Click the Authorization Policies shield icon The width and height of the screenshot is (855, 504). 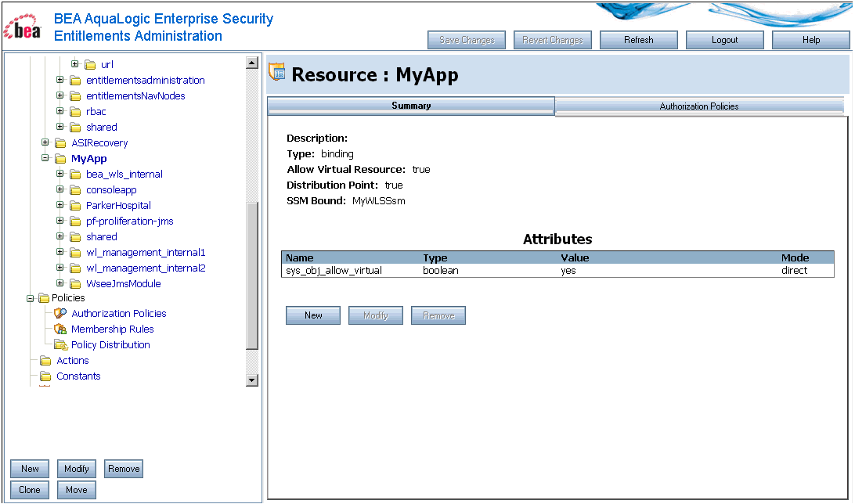(x=60, y=313)
